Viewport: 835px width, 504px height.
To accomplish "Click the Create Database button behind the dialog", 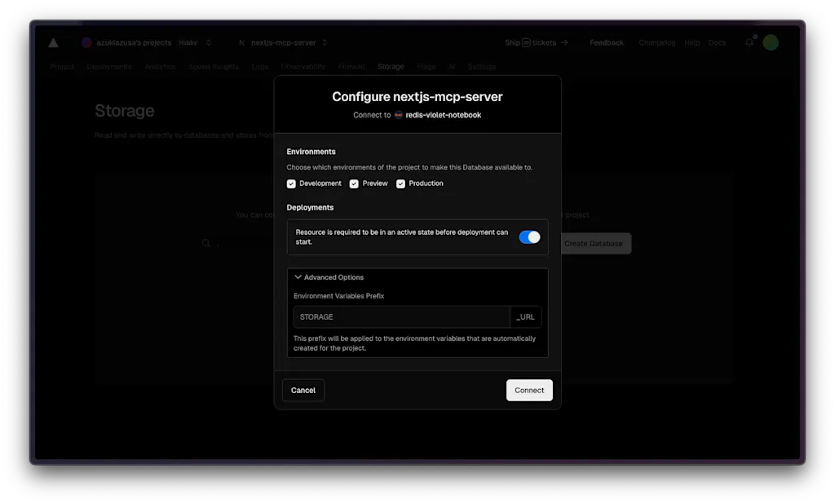I will pos(595,244).
